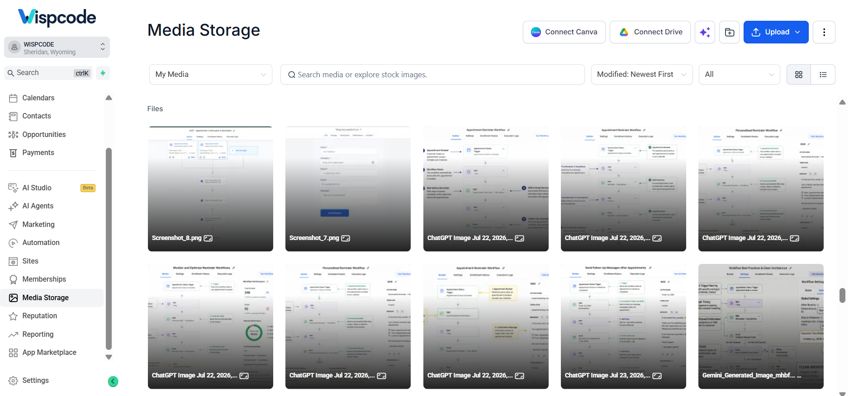
Task: Open the three-dot more options menu
Action: pos(824,32)
